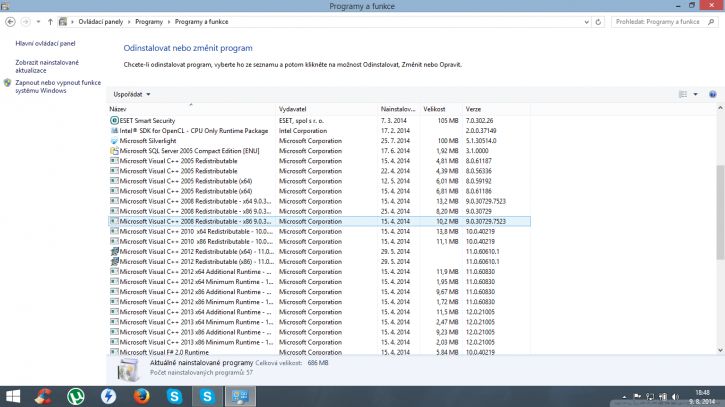Click icon of Visual C++ 2012 Redistributable (x64)
Viewport: 725px width, 407px height.
pos(114,252)
